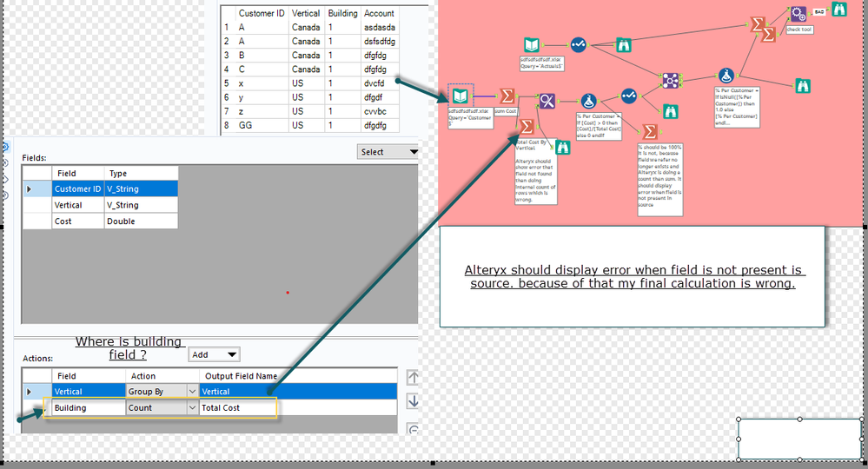Click the Vertical output field name cell
The height and width of the screenshot is (469, 868).
point(298,391)
